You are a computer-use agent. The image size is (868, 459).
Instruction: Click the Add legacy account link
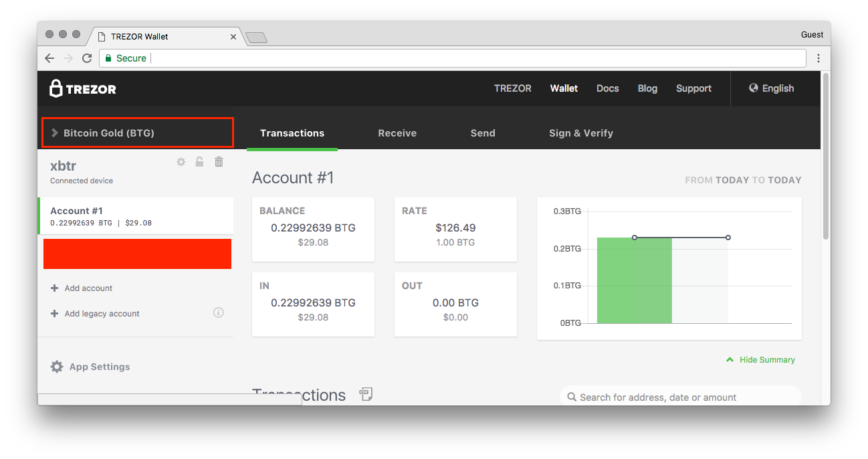coord(102,314)
